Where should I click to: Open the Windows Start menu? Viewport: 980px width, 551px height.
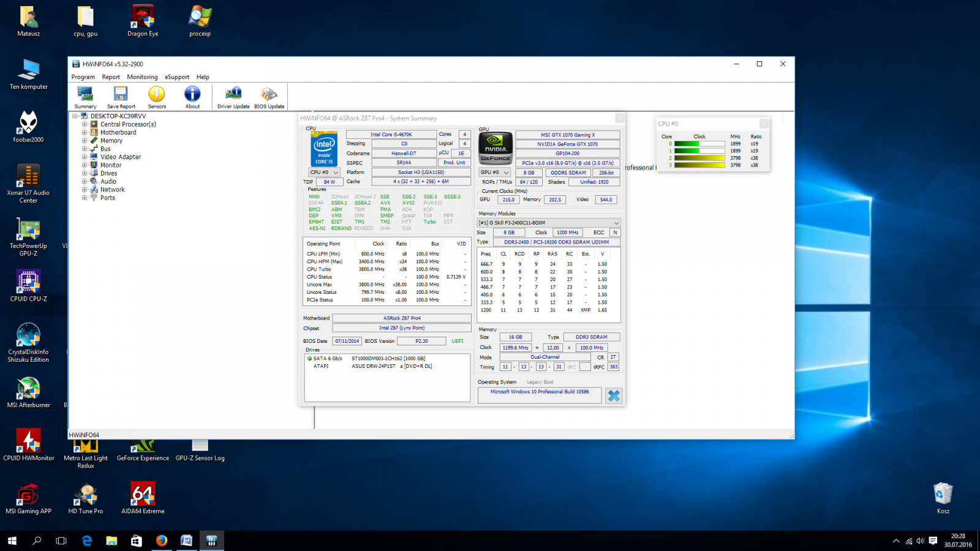coord(12,541)
